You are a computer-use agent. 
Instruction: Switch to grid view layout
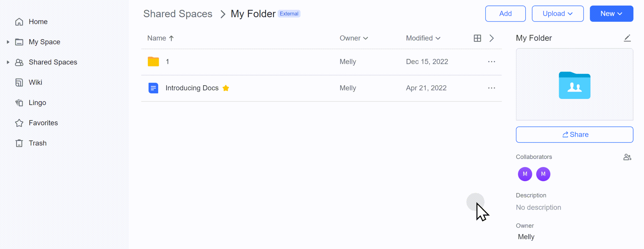coord(477,38)
